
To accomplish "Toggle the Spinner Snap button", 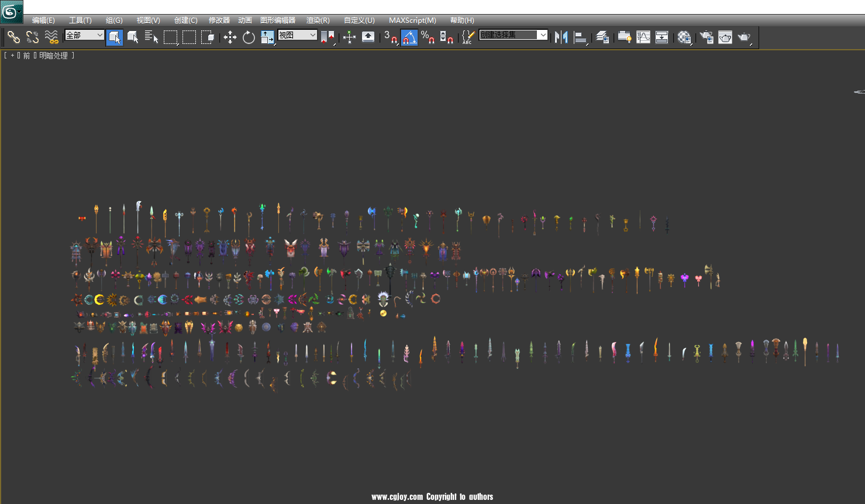I will [446, 37].
